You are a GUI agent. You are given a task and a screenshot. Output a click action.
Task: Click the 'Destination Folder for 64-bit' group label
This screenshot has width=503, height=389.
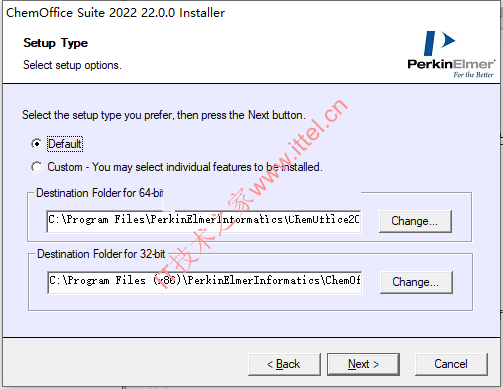point(100,193)
